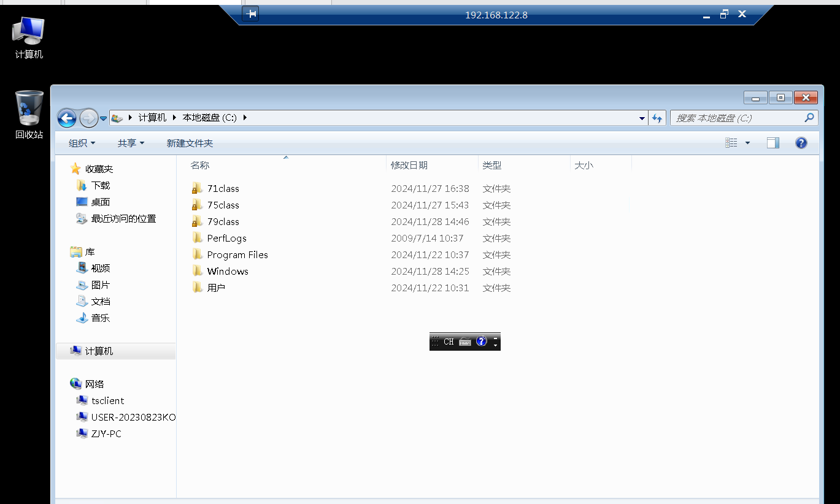
Task: Click the search magnifier icon
Action: click(x=809, y=117)
